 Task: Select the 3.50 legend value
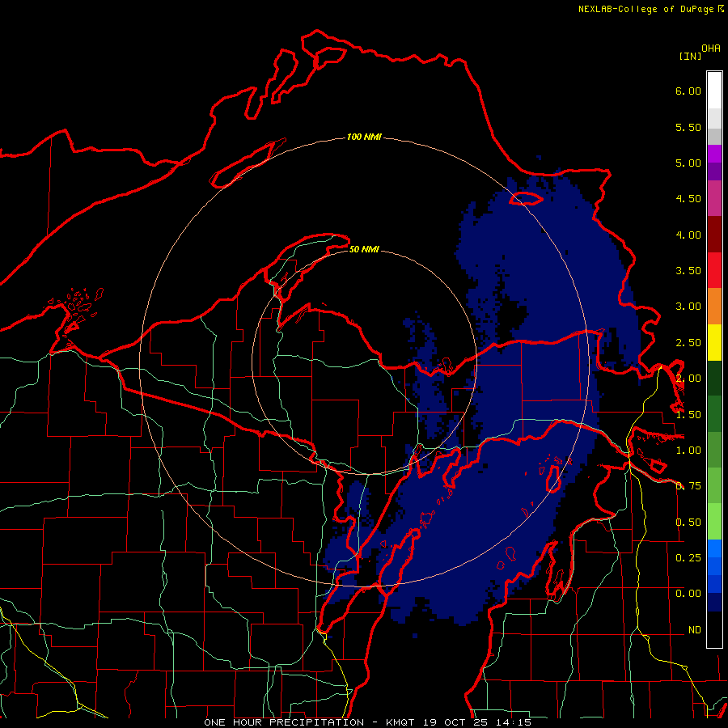688,271
